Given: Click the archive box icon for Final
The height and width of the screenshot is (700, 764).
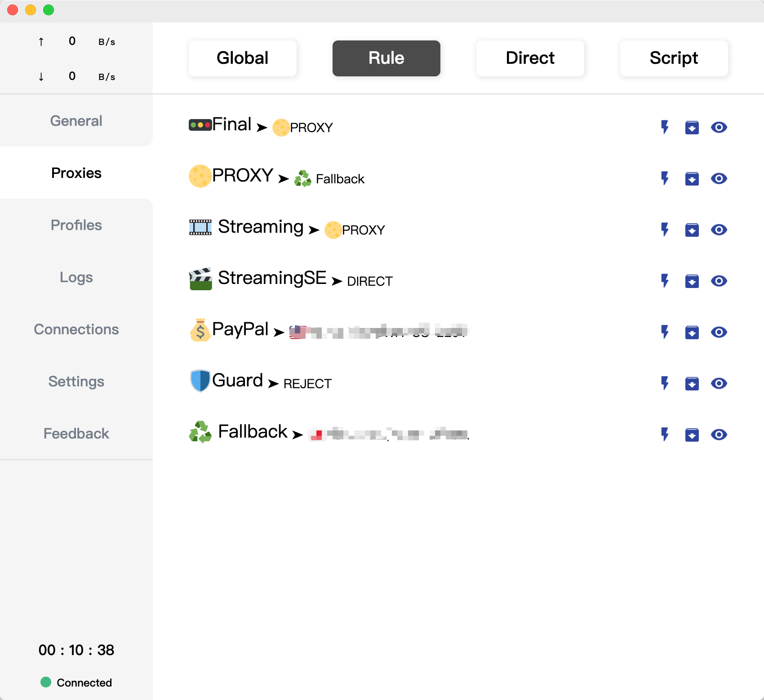Looking at the screenshot, I should [692, 127].
